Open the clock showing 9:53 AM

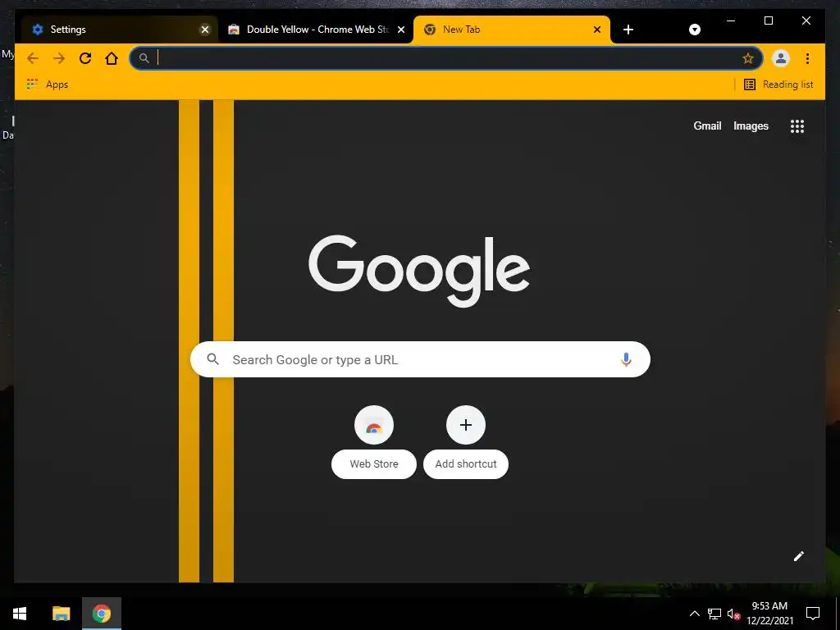769,614
